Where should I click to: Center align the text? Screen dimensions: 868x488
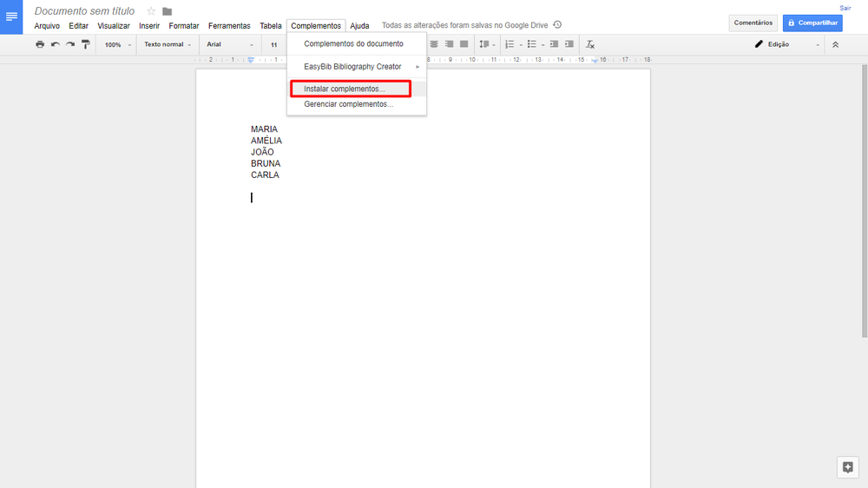click(x=434, y=44)
